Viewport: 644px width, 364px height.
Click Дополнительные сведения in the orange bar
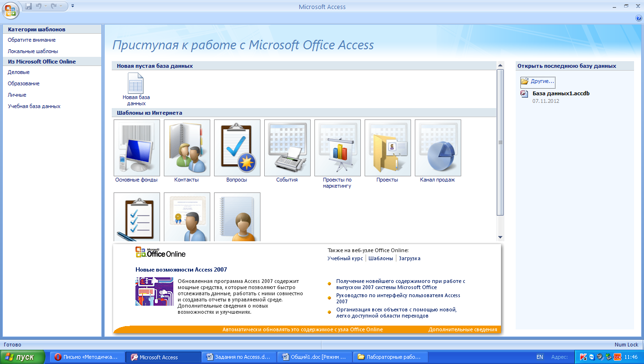tap(463, 329)
